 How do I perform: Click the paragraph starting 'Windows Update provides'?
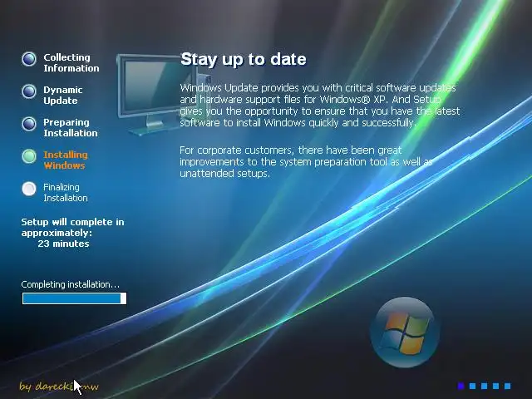coord(319,106)
